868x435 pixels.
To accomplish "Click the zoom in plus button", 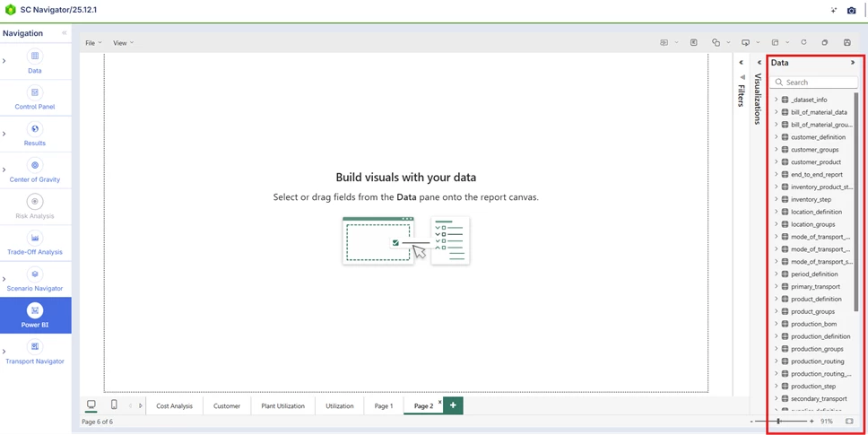I will point(812,422).
